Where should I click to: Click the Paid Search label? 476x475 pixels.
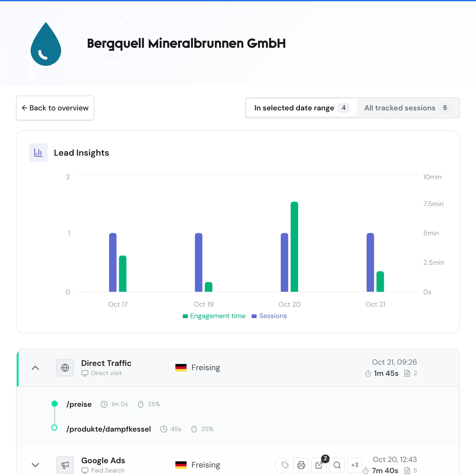click(108, 470)
